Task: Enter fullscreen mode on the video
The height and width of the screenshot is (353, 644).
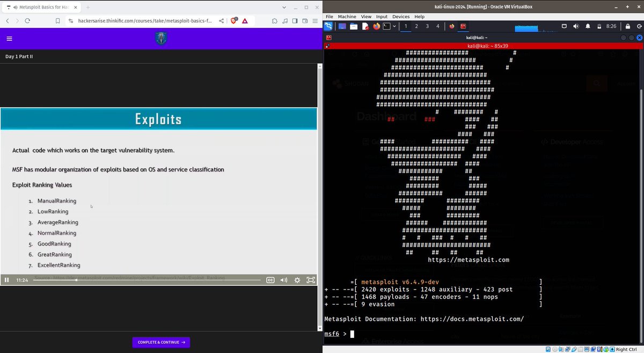Action: 310,279
